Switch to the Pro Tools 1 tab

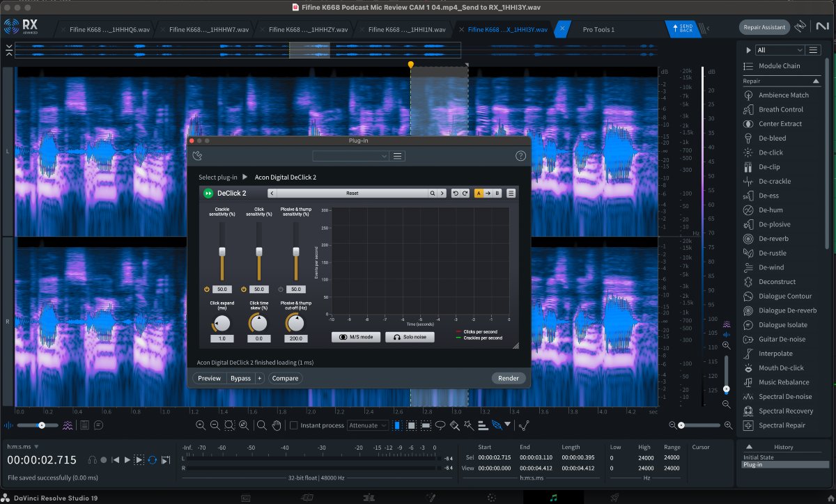598,29
